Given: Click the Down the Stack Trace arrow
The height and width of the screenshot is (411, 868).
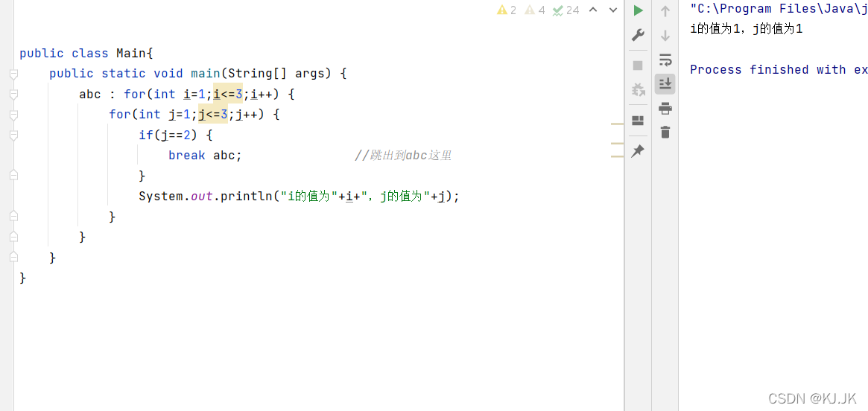Looking at the screenshot, I should pyautogui.click(x=665, y=36).
